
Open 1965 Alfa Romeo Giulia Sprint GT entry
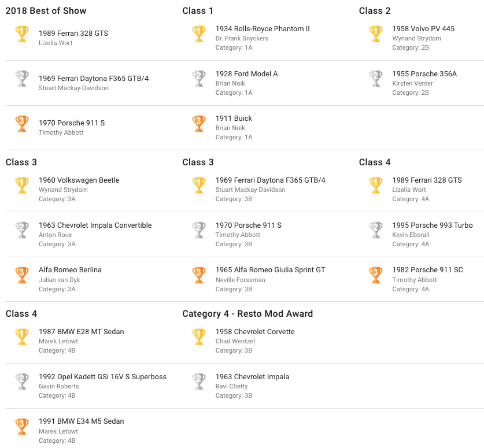[270, 270]
